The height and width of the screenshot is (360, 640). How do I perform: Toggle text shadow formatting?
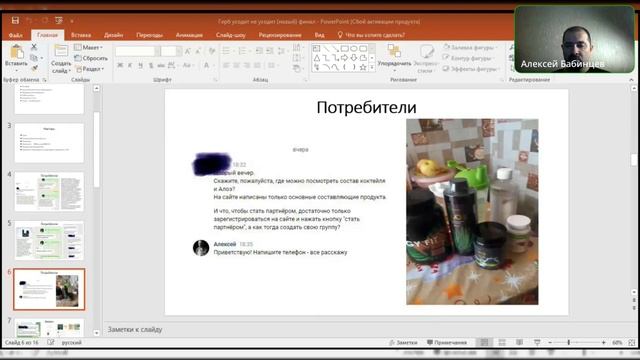coord(151,65)
